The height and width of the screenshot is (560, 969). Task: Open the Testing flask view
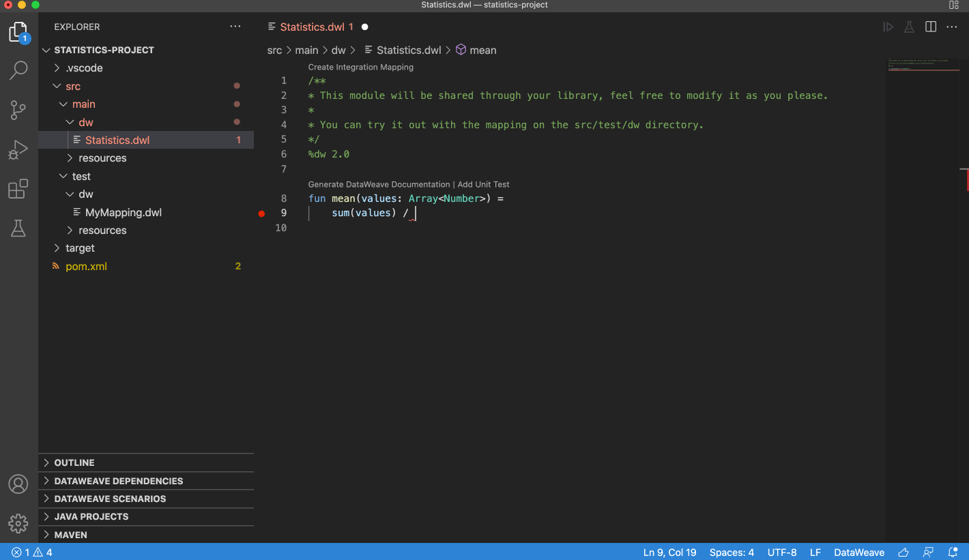[18, 229]
